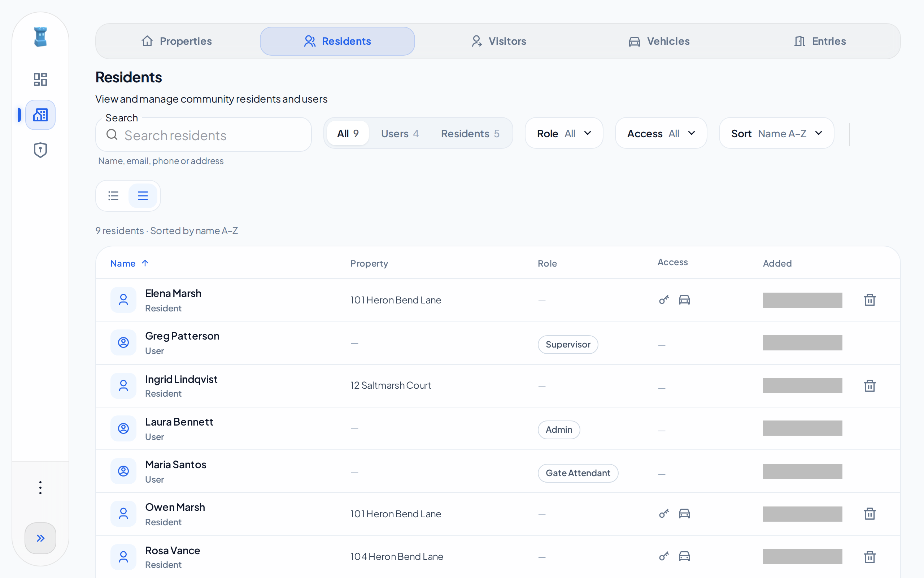Go to the Properties tab
This screenshot has width=924, height=578.
tap(176, 41)
